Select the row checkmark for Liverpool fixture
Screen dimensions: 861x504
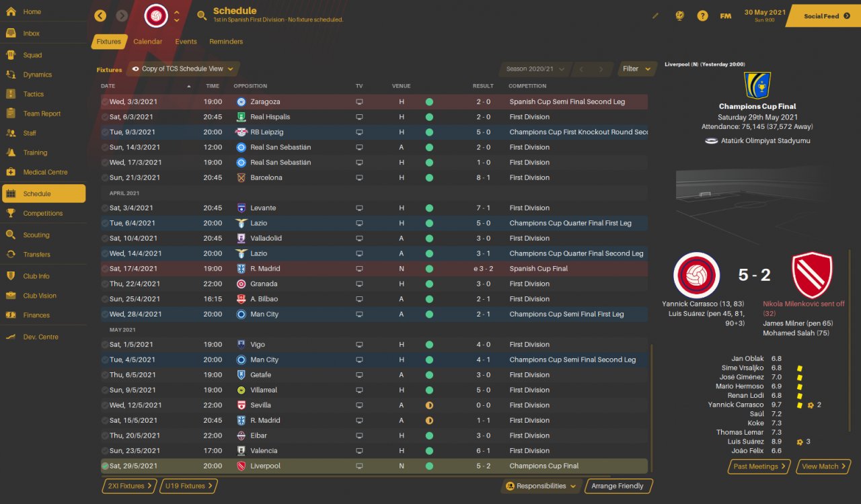pyautogui.click(x=105, y=466)
